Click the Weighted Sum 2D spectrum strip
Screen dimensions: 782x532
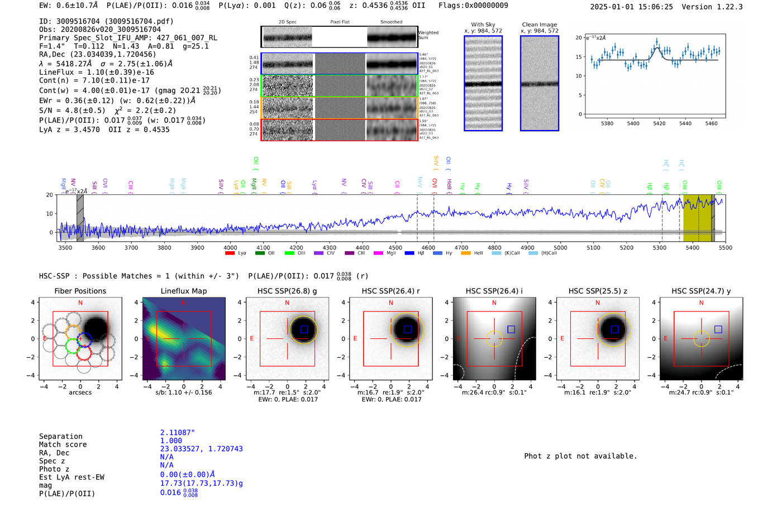pos(340,37)
